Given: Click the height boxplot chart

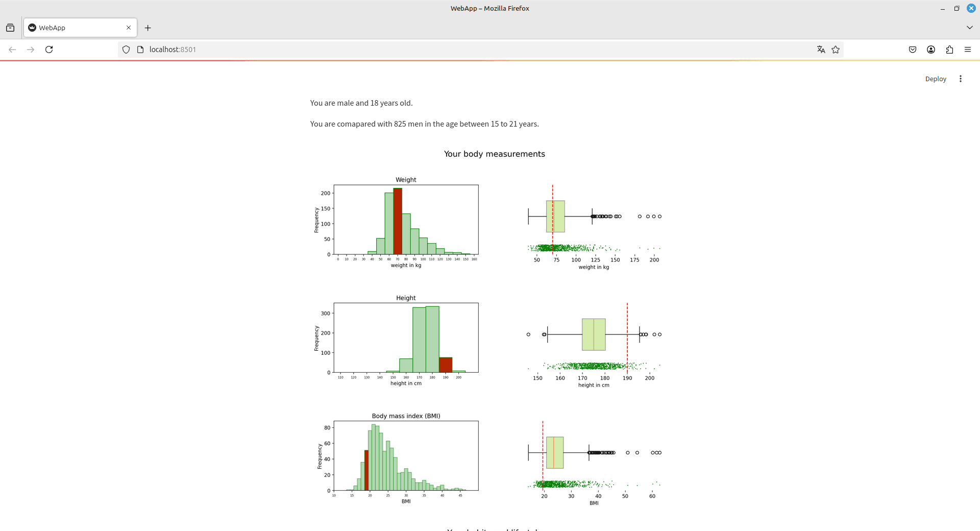Looking at the screenshot, I should (x=595, y=345).
